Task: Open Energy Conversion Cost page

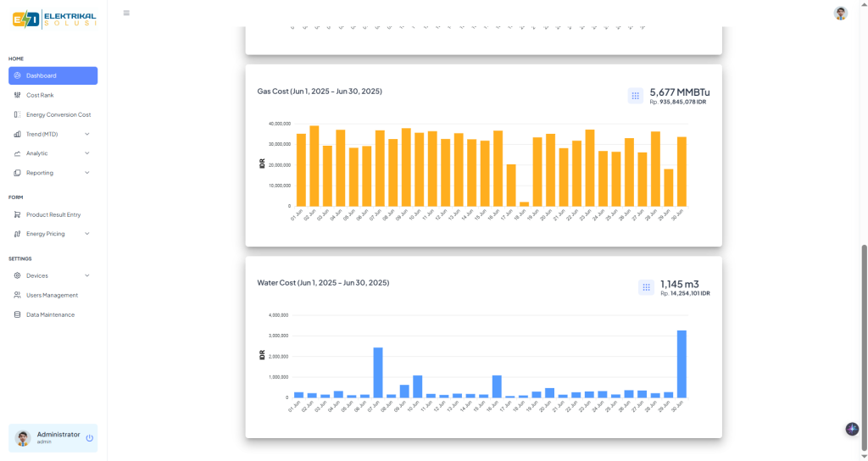Action: 58,114
